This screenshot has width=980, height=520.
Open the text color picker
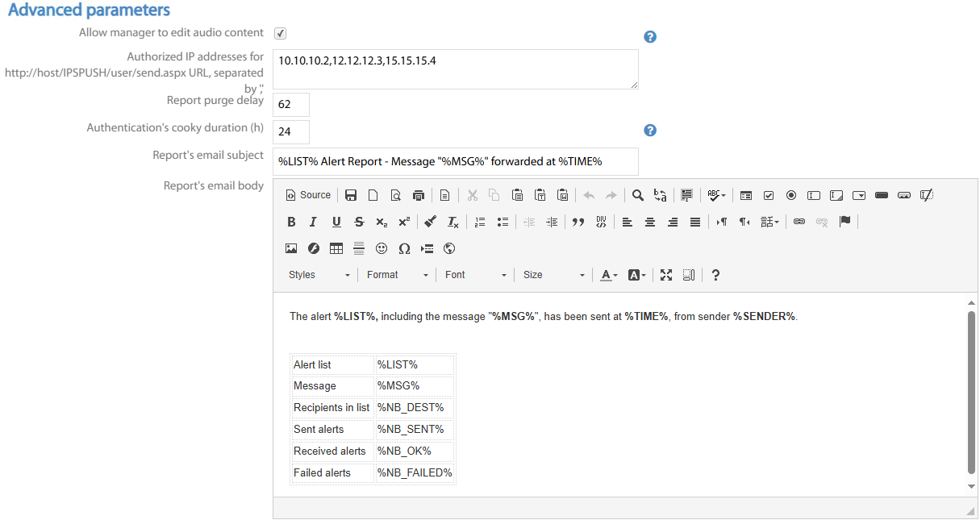(609, 275)
